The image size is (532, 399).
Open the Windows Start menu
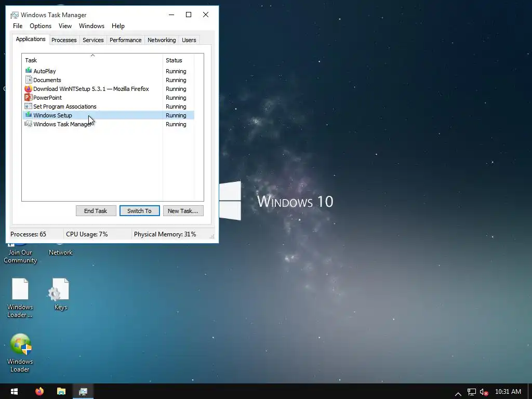pyautogui.click(x=14, y=392)
